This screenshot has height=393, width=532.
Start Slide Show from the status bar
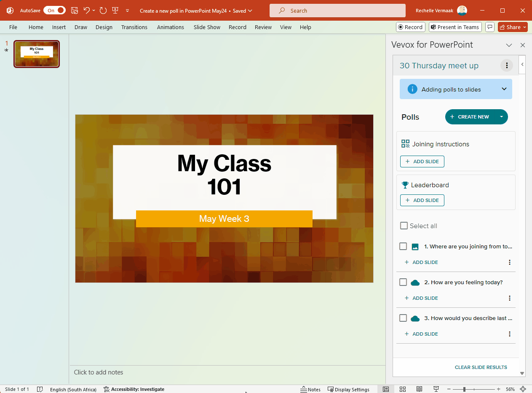tap(436, 389)
